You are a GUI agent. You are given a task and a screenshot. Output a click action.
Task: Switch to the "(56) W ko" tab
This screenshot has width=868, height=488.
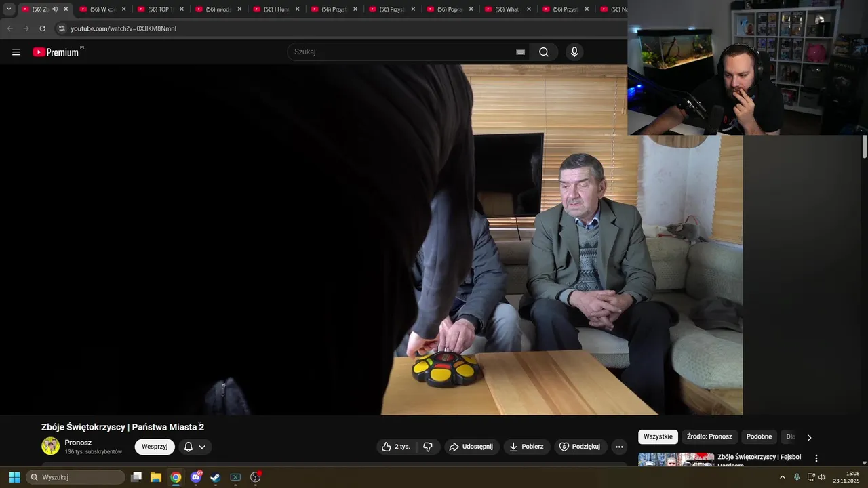click(x=102, y=9)
